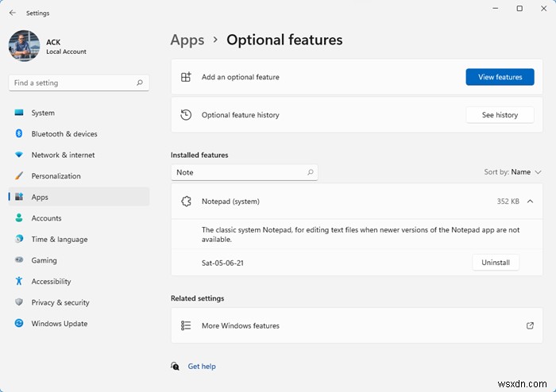Image resolution: width=556 pixels, height=392 pixels.
Task: Go to Personalization settings
Action: [x=56, y=176]
